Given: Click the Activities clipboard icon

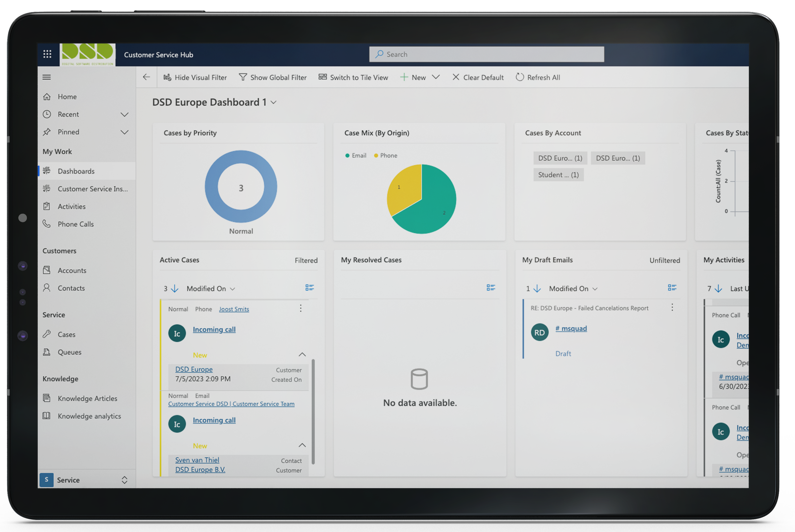Looking at the screenshot, I should click(47, 206).
